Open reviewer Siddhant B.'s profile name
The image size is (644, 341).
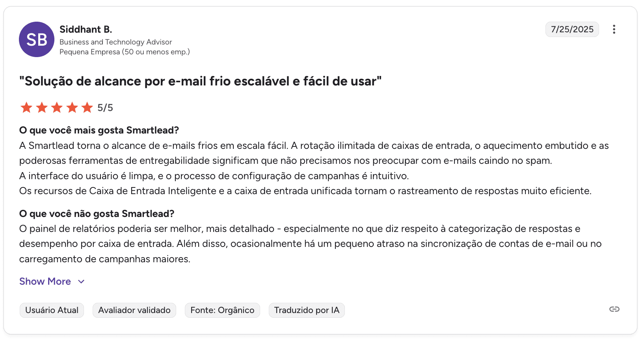86,30
